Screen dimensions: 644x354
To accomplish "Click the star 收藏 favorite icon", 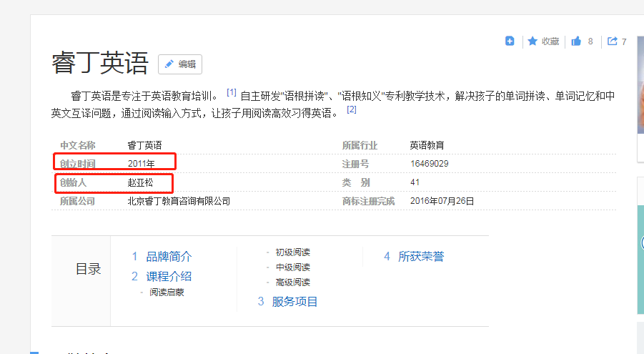I will [x=532, y=41].
